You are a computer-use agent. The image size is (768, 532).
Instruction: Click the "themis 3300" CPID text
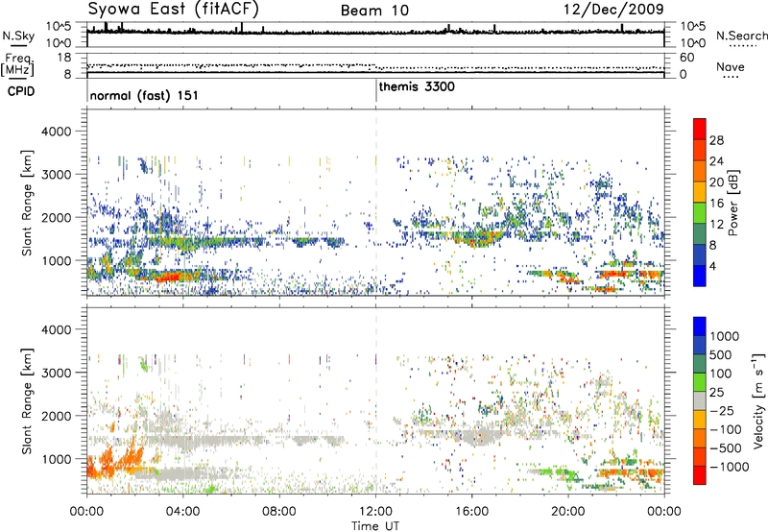[417, 86]
